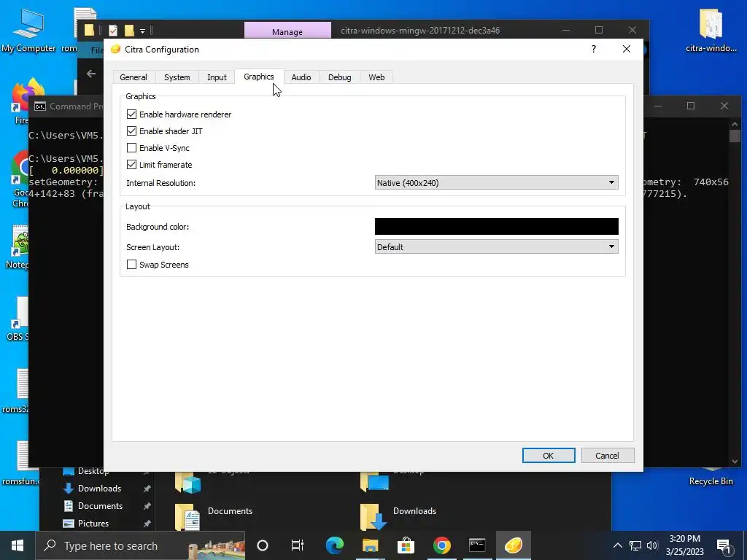Pick a new Background color swatch

pyautogui.click(x=496, y=227)
